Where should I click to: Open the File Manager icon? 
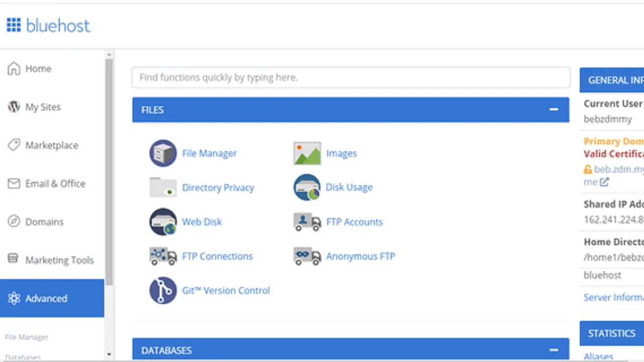pos(163,153)
